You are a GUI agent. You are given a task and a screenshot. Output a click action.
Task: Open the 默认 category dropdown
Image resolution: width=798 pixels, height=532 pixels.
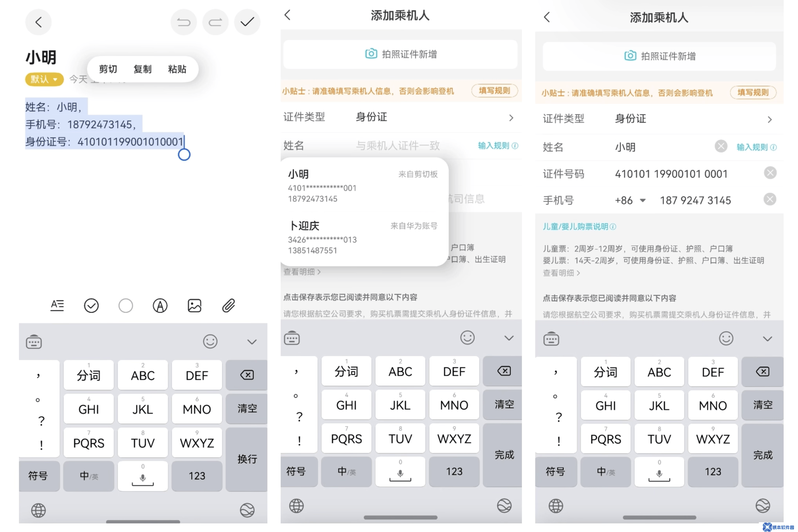tap(44, 79)
